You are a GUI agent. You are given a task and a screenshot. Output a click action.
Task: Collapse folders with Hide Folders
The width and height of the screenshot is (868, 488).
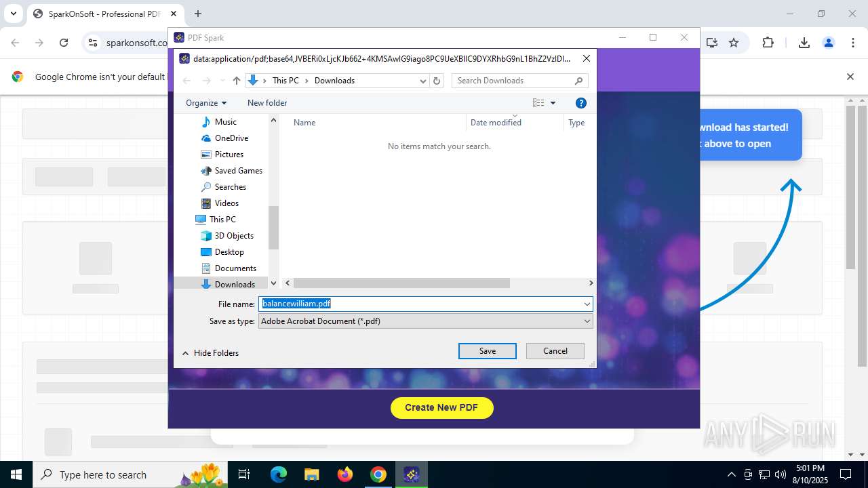[x=210, y=353]
